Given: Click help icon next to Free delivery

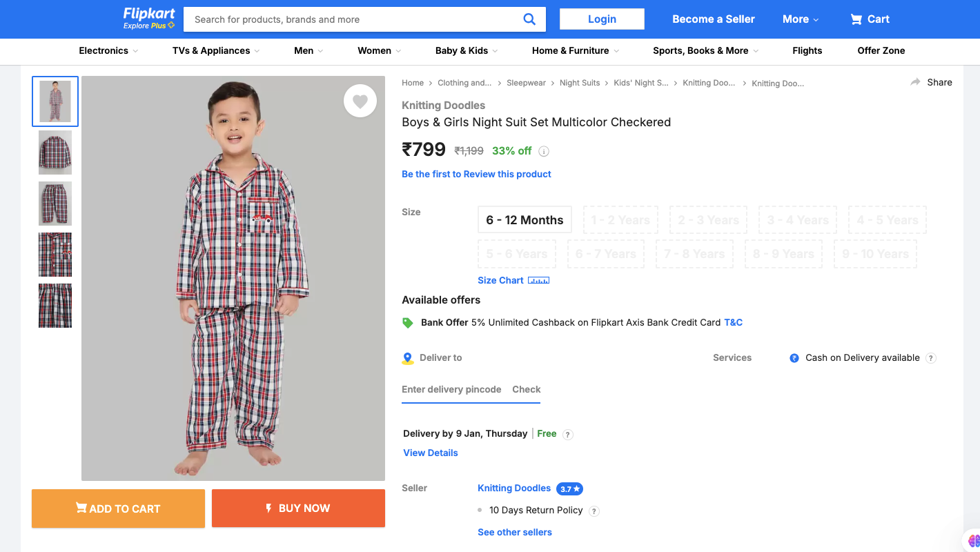Looking at the screenshot, I should pyautogui.click(x=568, y=434).
